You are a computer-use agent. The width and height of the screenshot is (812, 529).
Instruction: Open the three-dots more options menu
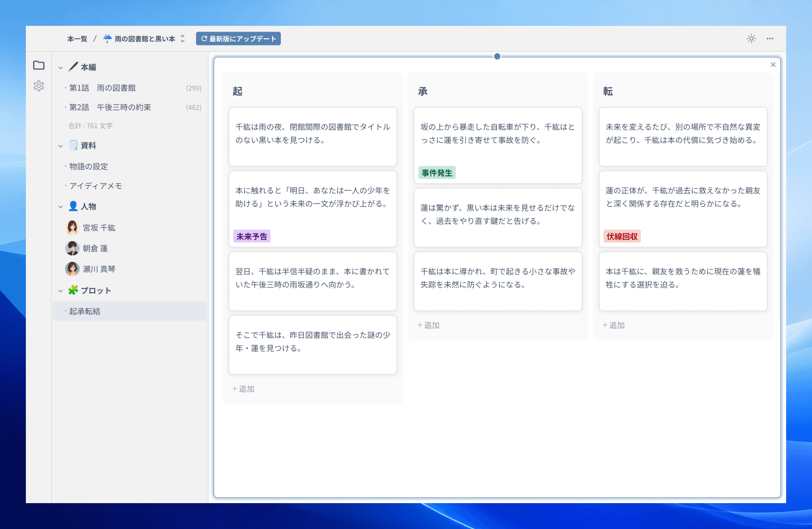tap(770, 39)
